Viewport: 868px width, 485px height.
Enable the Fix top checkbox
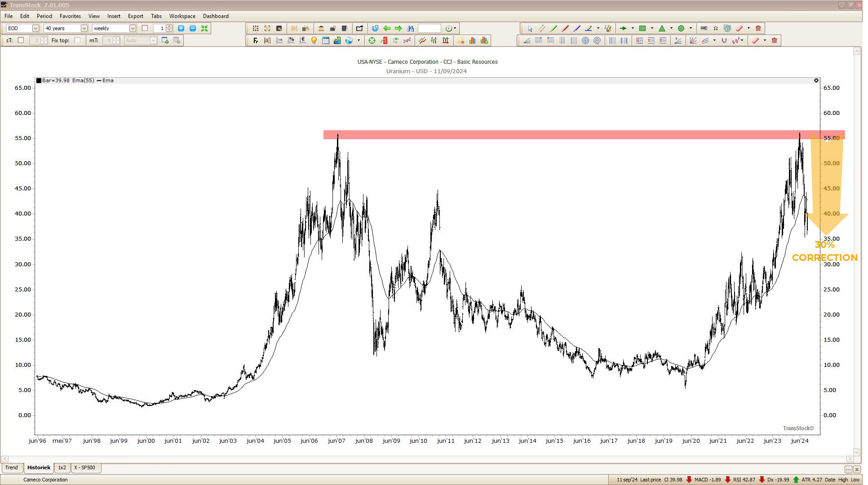[78, 40]
